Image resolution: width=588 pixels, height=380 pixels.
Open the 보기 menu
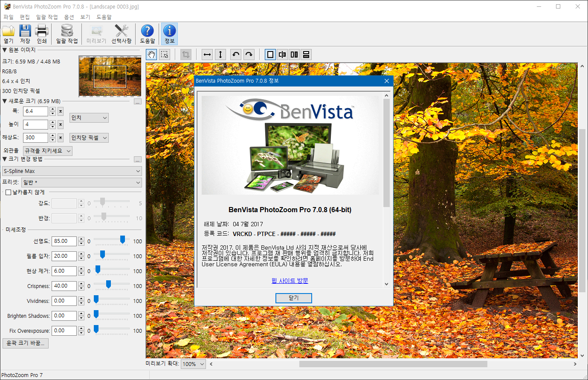[85, 17]
